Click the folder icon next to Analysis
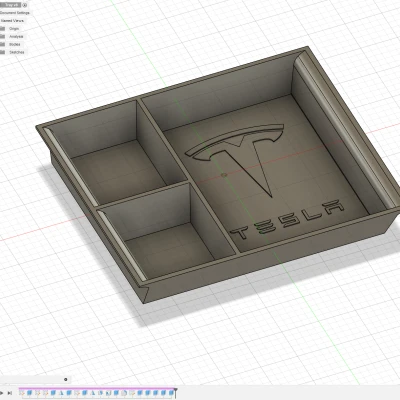The height and width of the screenshot is (400, 400). tap(3, 36)
